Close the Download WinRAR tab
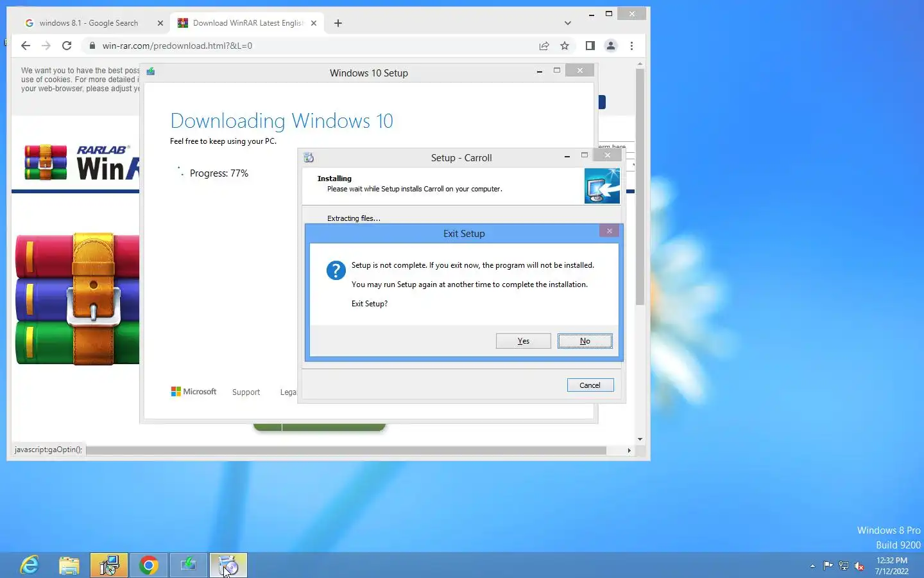Viewport: 924px width, 578px height. [314, 23]
